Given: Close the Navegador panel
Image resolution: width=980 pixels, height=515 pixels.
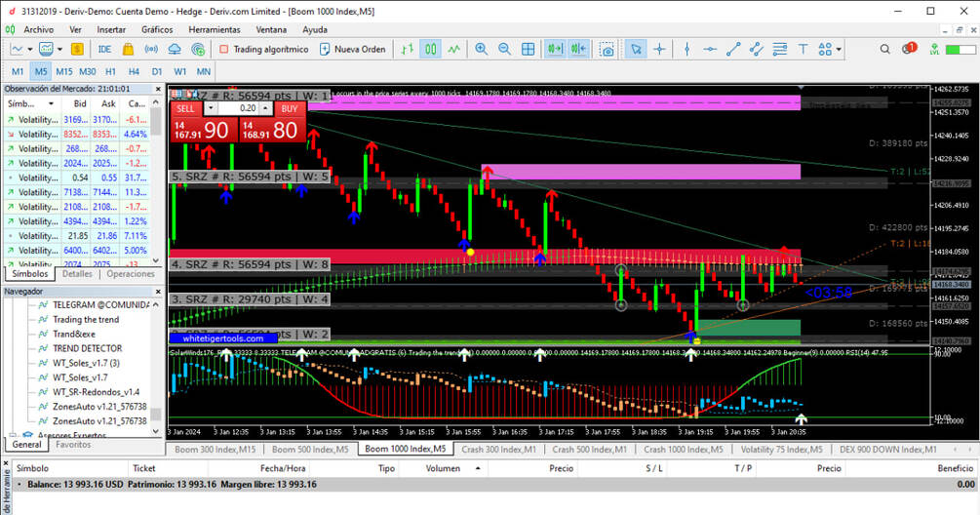Looking at the screenshot, I should [x=158, y=292].
